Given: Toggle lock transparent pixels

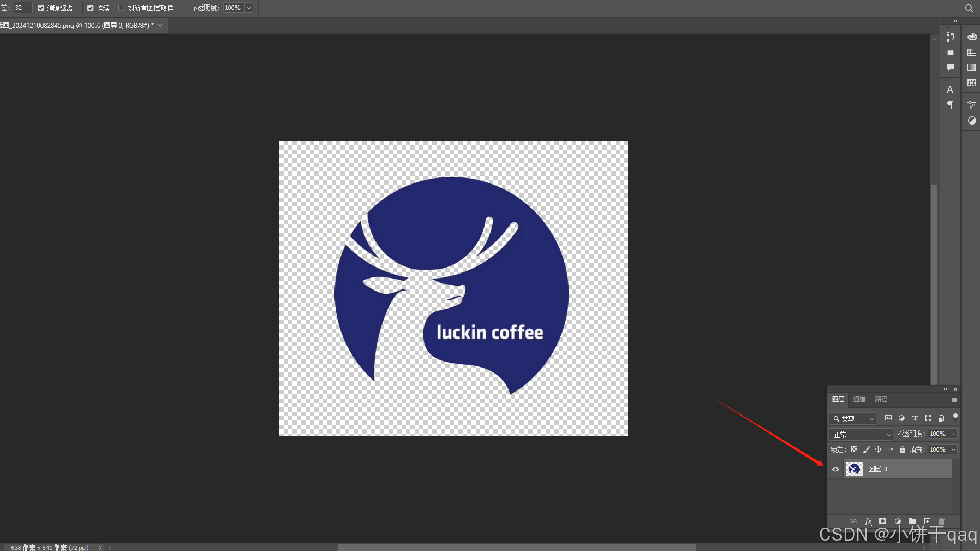Looking at the screenshot, I should (854, 449).
